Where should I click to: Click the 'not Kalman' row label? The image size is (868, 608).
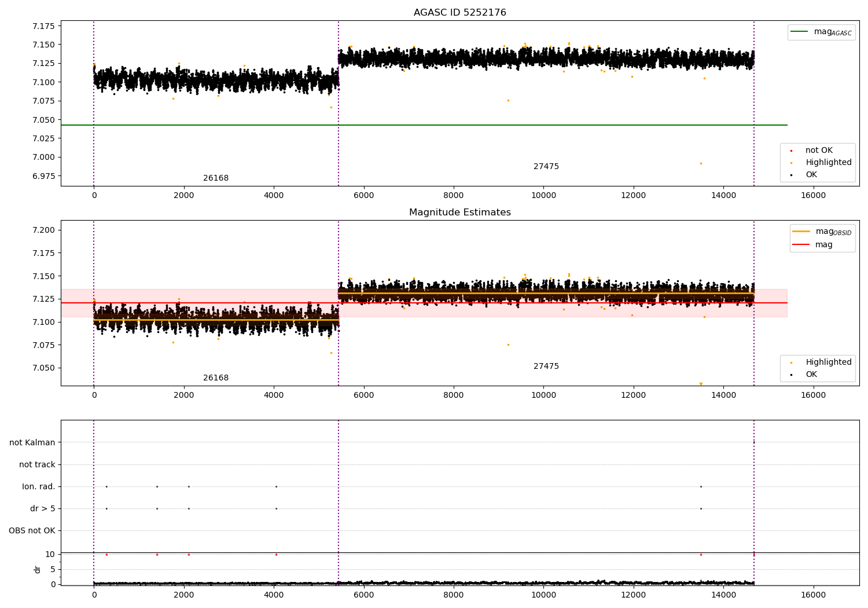coord(32,443)
